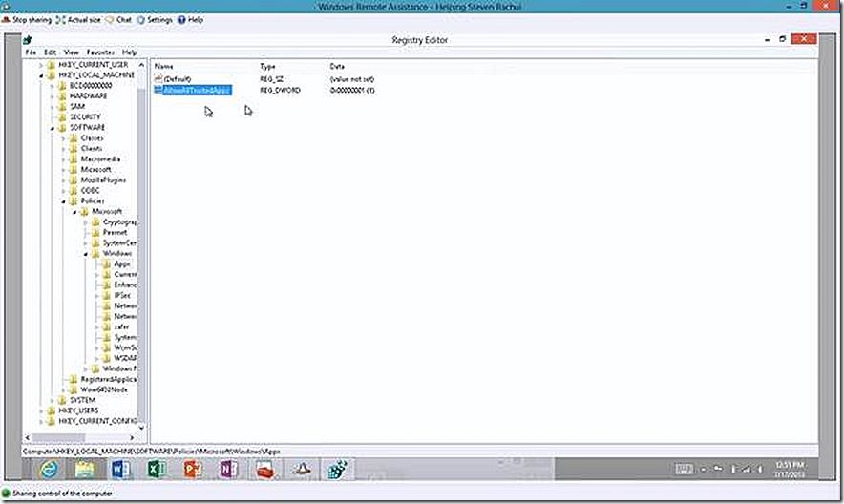Screen dimensions: 844x504
Task: Open the Edit menu in Registry Editor
Action: pyautogui.click(x=50, y=52)
